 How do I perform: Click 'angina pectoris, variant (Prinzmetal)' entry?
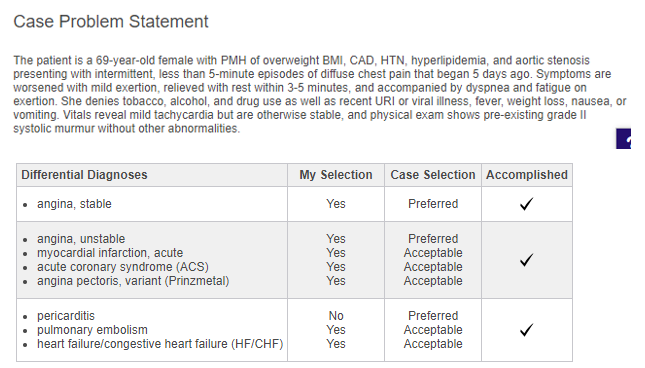133,281
